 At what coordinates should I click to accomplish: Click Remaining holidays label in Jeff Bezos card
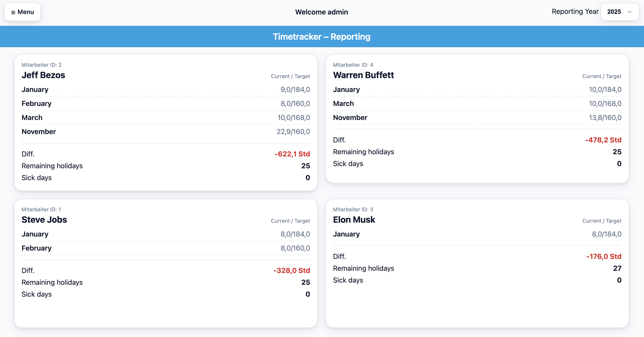[x=52, y=166]
